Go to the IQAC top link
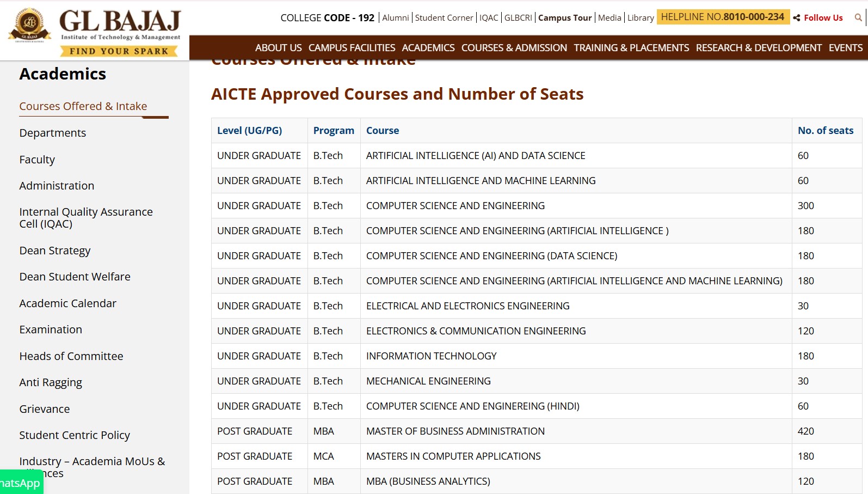868x494 pixels. (489, 18)
